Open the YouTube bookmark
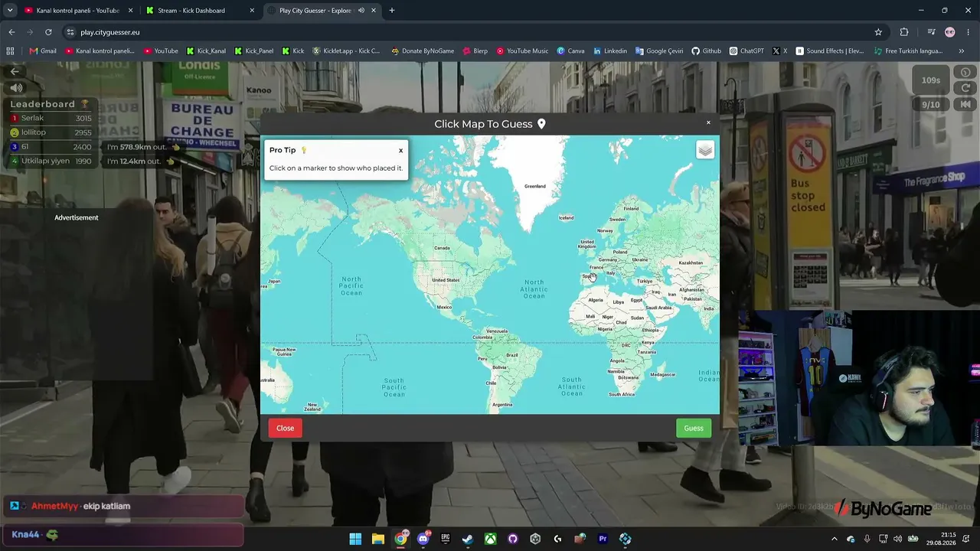Viewport: 980px width, 551px height. click(x=161, y=51)
